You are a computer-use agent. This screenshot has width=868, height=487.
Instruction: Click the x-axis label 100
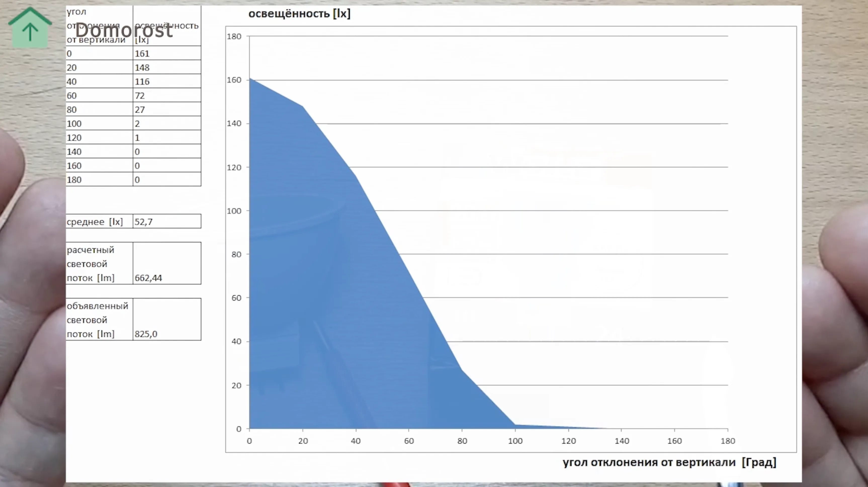515,441
